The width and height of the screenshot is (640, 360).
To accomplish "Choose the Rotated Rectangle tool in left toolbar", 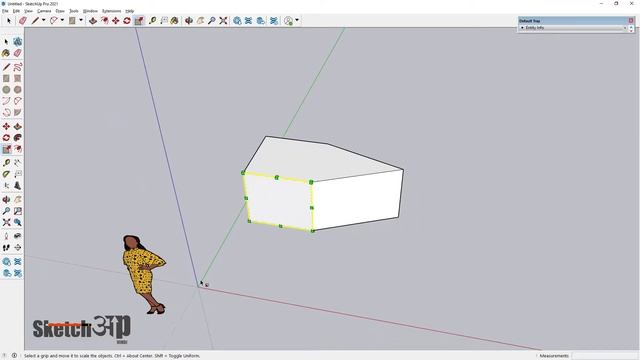I will tap(18, 78).
